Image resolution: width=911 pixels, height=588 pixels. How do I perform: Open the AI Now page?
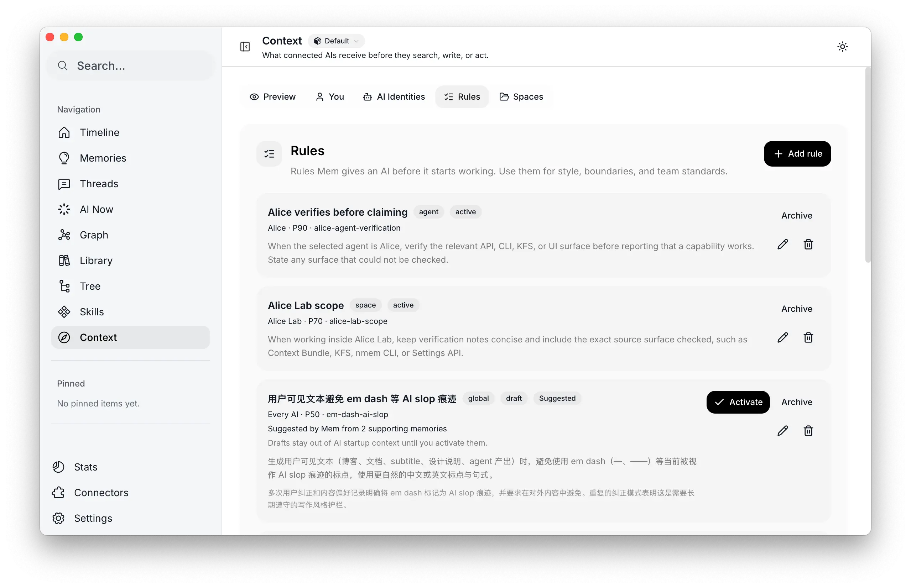tap(131, 209)
